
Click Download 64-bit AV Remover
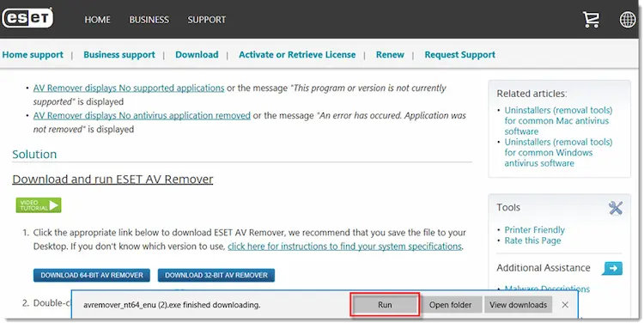[x=92, y=276]
